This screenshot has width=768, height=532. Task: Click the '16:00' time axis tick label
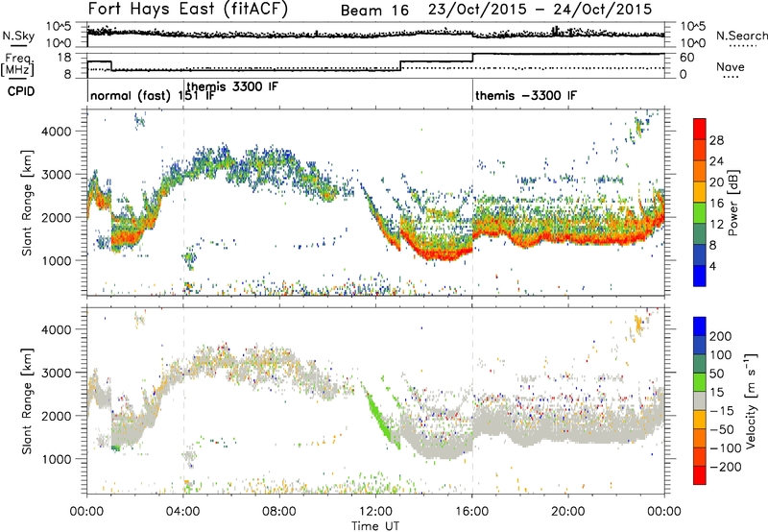point(472,512)
